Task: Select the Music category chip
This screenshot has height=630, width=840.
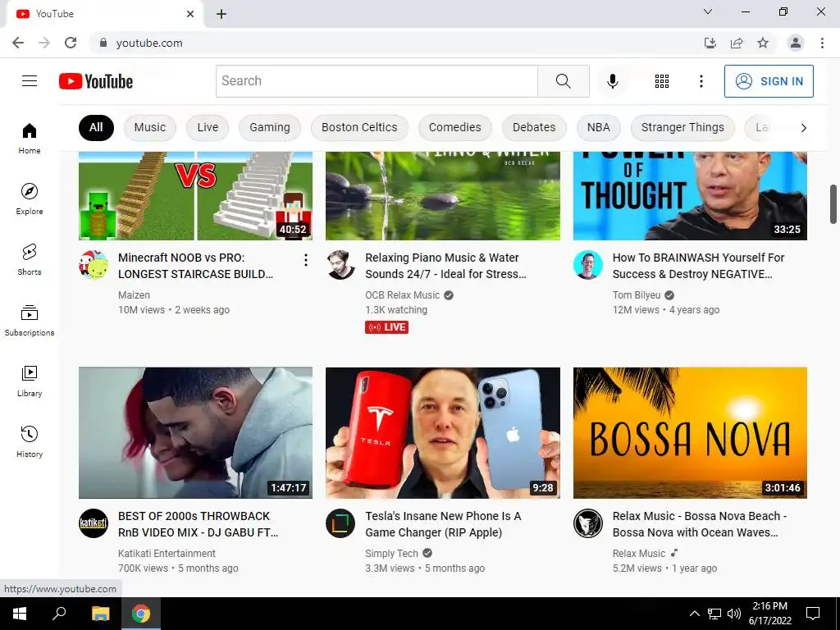Action: [150, 127]
